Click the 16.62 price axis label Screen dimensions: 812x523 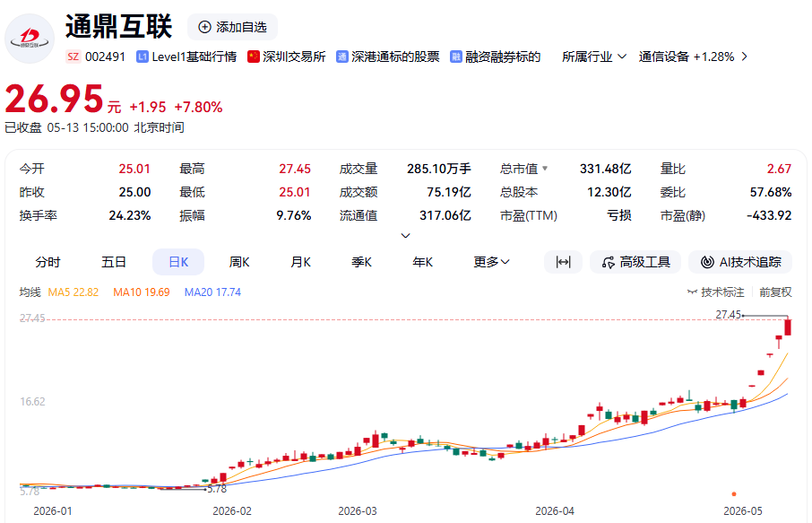(x=32, y=401)
